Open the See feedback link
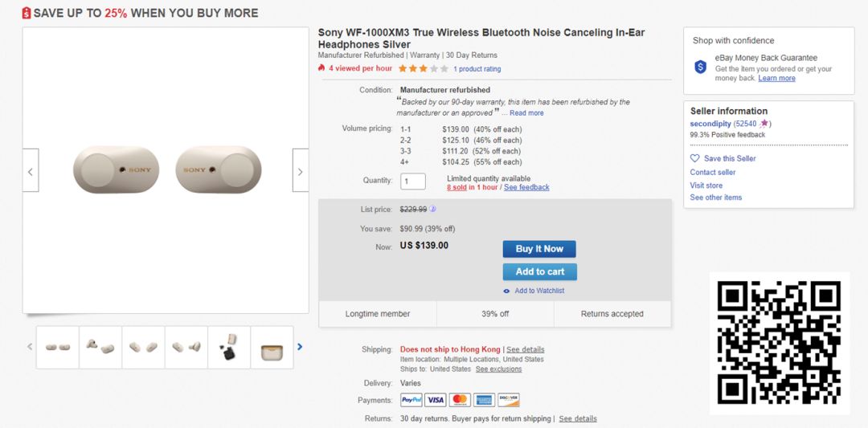Screen dimensions: 868x428 (526, 187)
